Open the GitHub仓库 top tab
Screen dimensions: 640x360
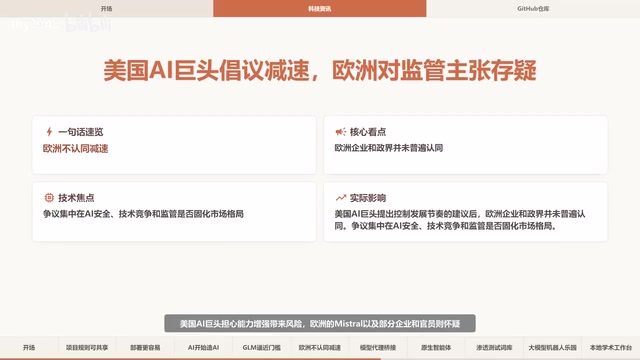(533, 9)
